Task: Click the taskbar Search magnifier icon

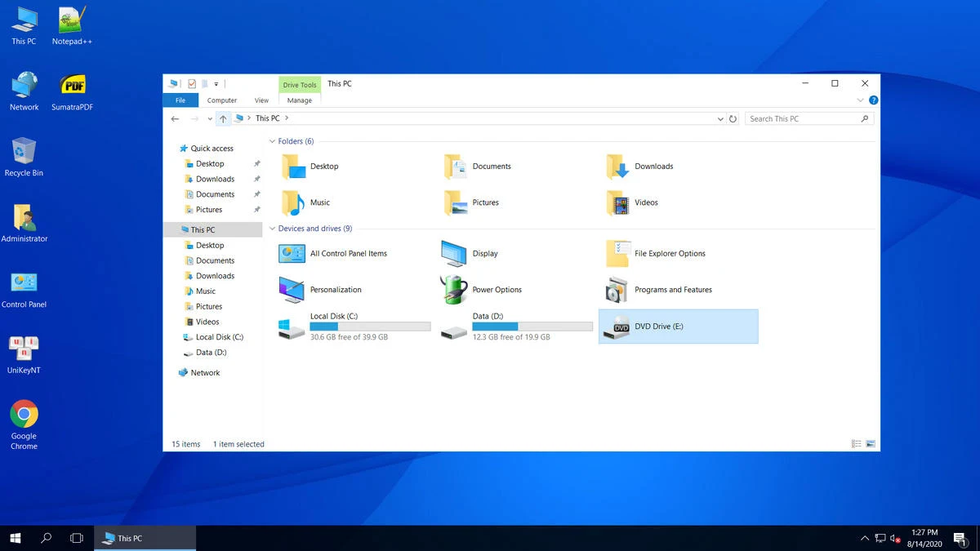Action: 46,538
